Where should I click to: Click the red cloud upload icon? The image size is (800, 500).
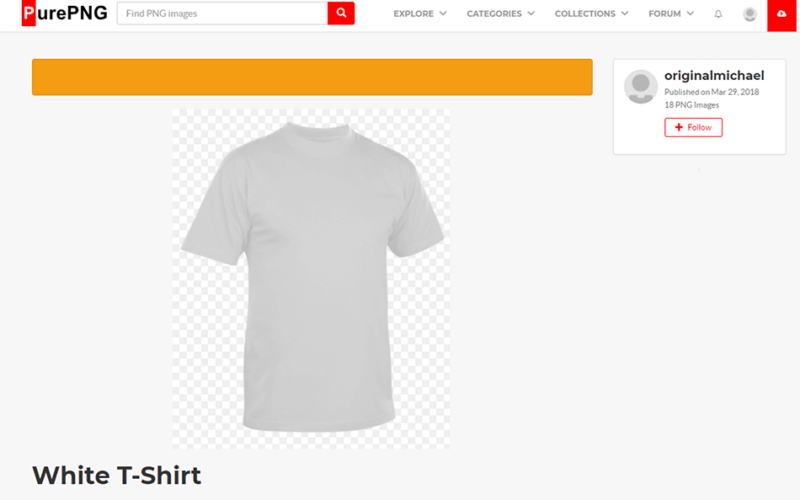pos(781,14)
